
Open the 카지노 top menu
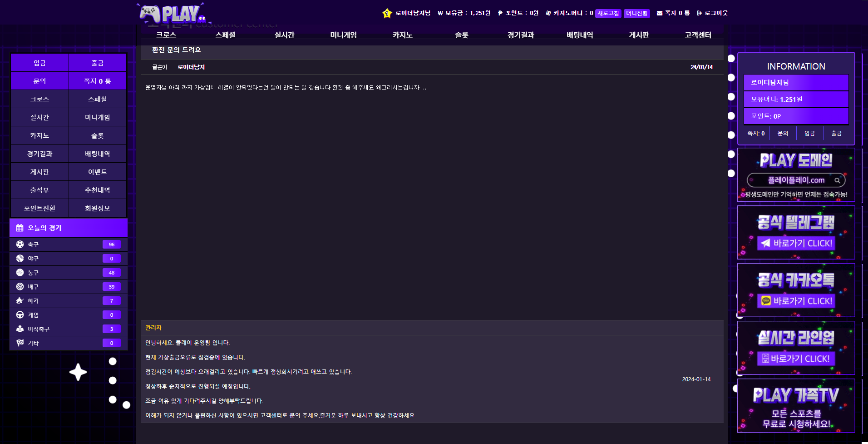(402, 35)
